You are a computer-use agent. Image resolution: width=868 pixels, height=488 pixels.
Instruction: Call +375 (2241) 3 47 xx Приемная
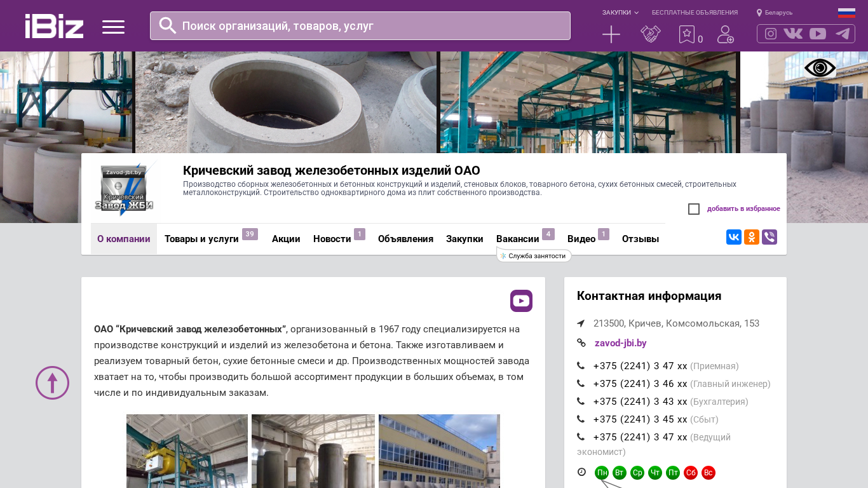pyautogui.click(x=641, y=366)
